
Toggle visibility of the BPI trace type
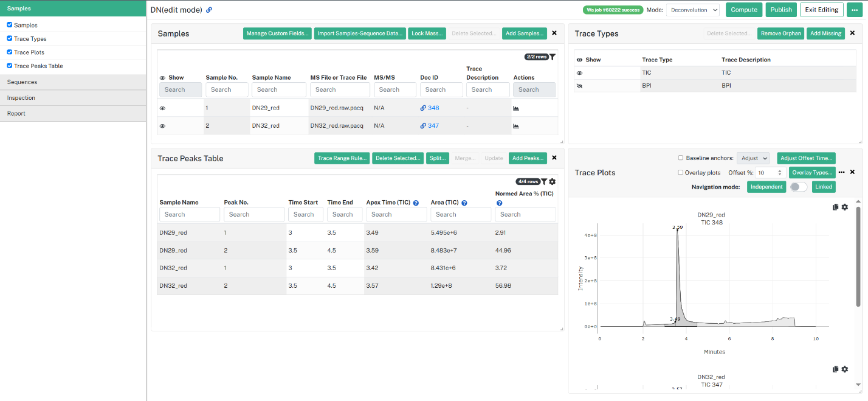click(579, 86)
